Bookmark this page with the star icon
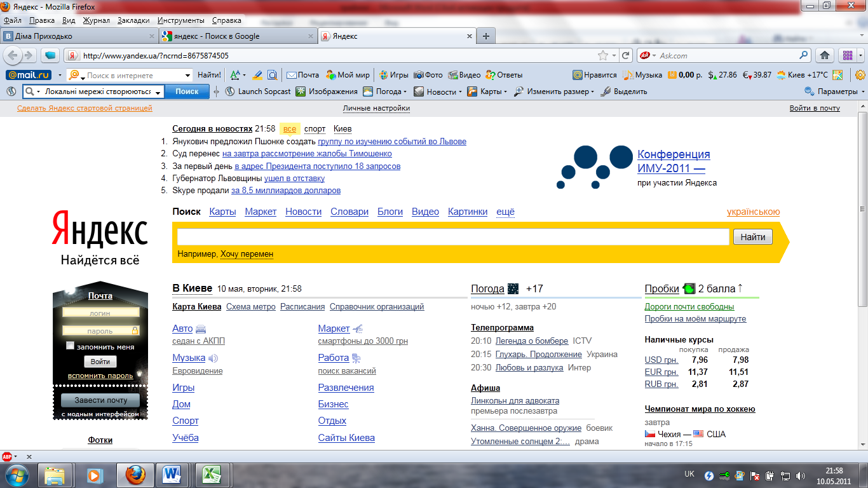Image resolution: width=868 pixels, height=488 pixels. 603,55
